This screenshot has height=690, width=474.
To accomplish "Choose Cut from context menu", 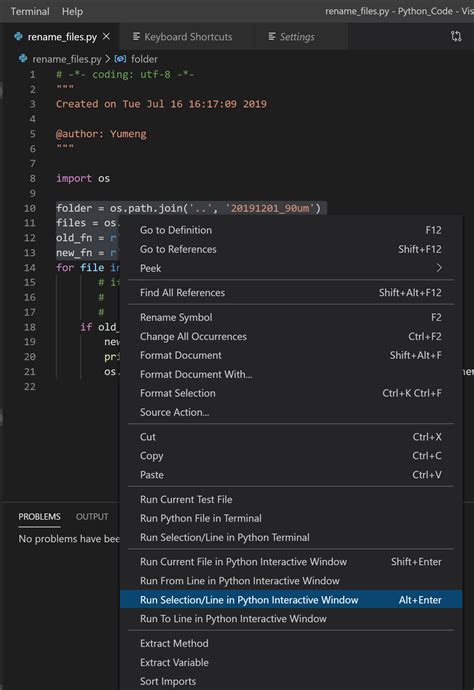I will click(290, 437).
